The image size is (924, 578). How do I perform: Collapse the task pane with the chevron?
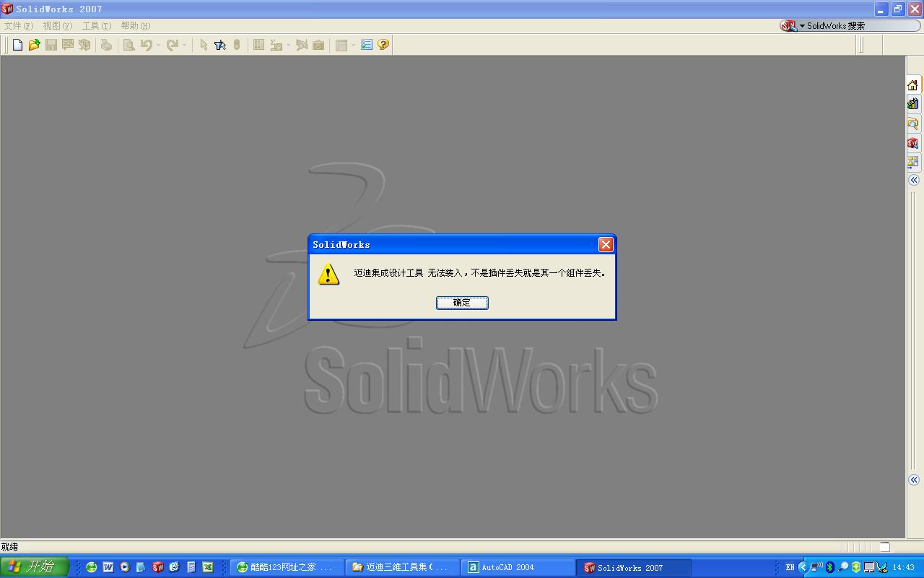pyautogui.click(x=912, y=177)
